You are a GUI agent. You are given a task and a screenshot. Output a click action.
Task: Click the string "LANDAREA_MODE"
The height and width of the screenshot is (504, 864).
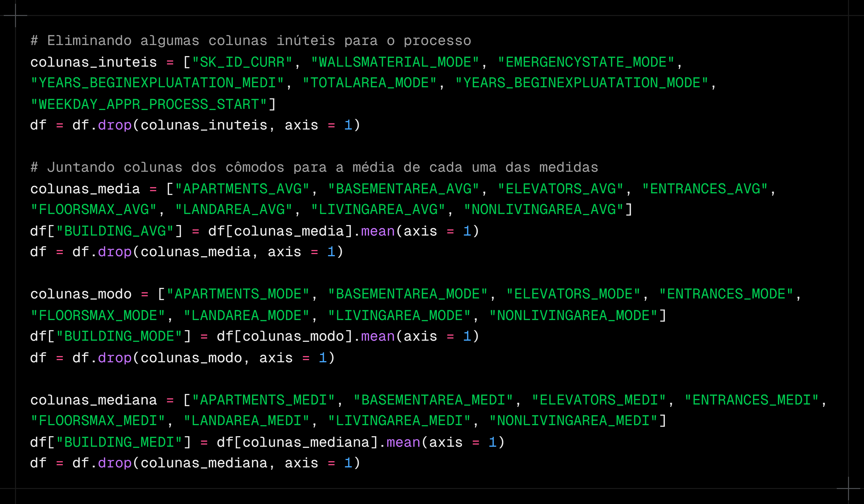[x=247, y=316]
